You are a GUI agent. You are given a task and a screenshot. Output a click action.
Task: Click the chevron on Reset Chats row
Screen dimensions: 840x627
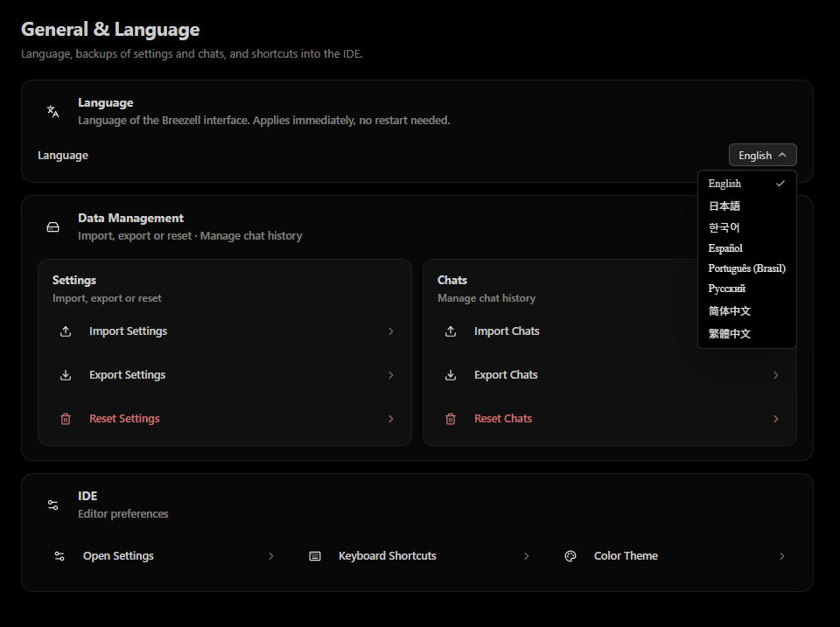click(x=776, y=419)
